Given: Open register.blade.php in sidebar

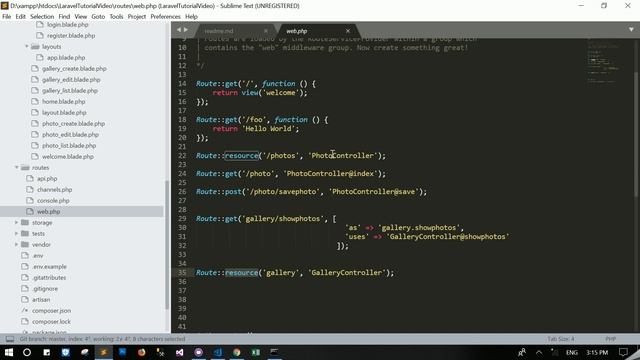Looking at the screenshot, I should [x=71, y=36].
